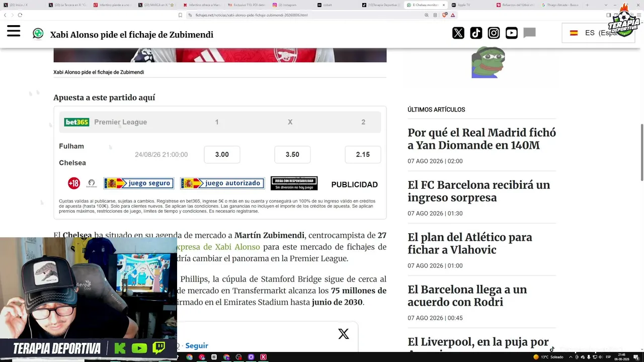Click the match date '24/08/26 21:00:00'
Screen dimensions: 644x362
point(161,154)
